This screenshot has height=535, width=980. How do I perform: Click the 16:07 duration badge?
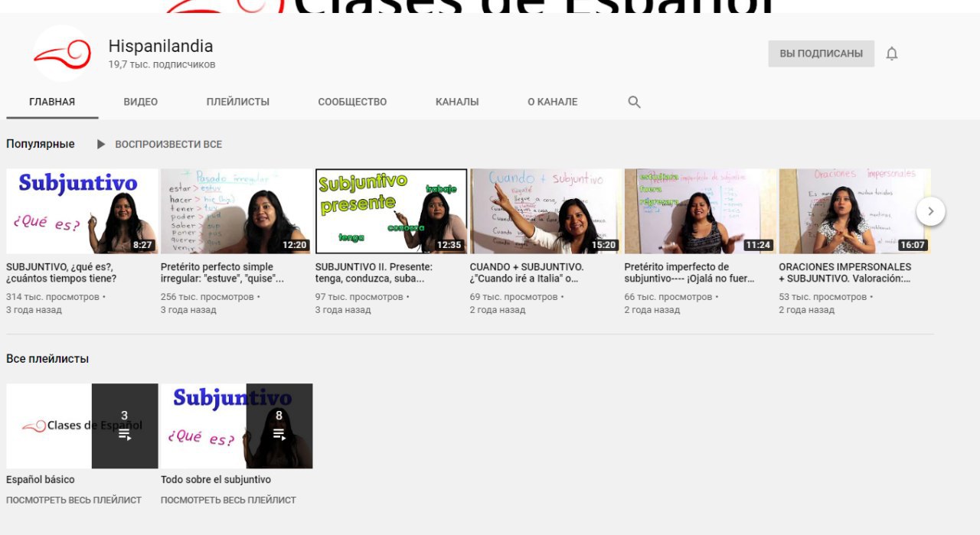pos(913,246)
